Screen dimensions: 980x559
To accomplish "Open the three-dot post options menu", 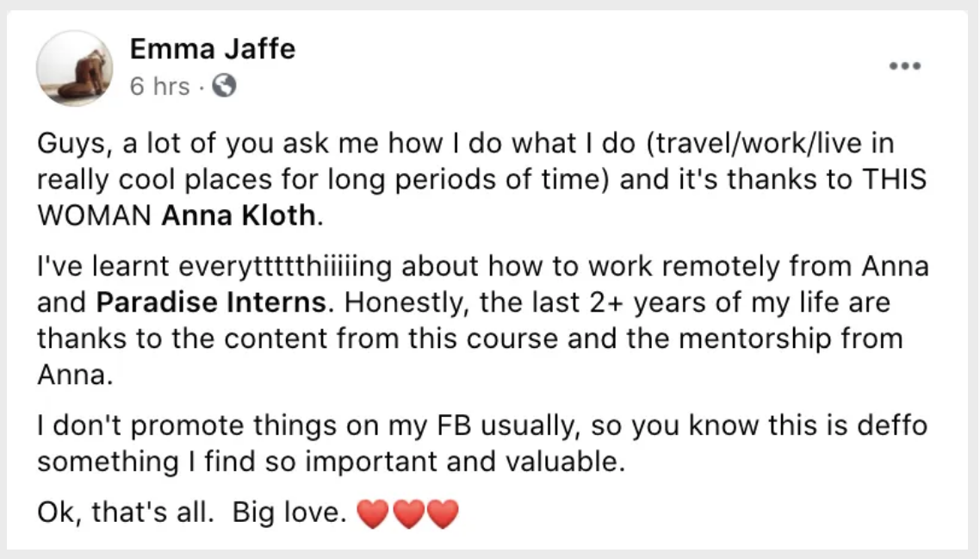I will coord(906,65).
